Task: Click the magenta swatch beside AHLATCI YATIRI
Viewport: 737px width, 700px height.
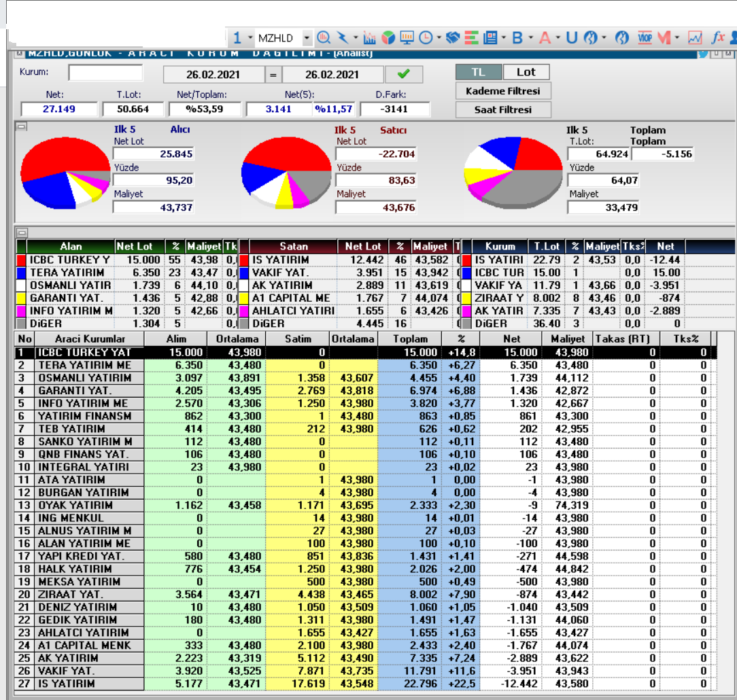Action: pyautogui.click(x=244, y=311)
